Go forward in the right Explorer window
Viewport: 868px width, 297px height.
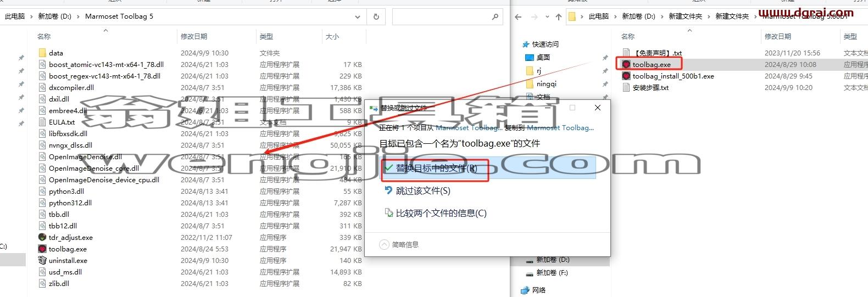point(535,16)
